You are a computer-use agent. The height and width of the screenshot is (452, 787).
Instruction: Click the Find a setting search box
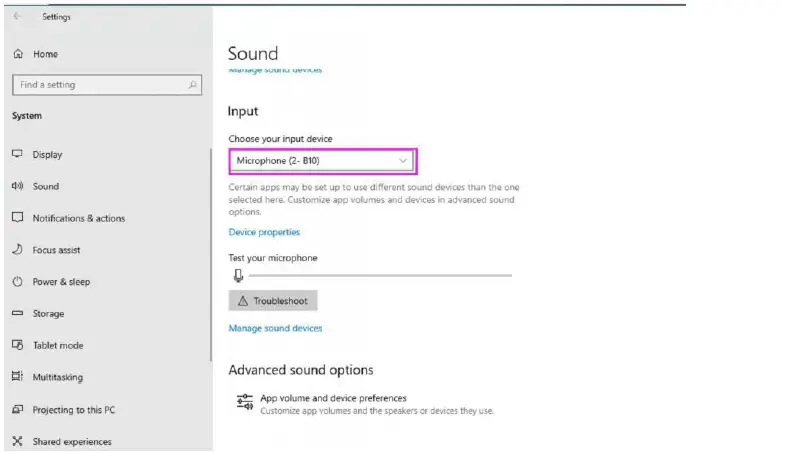point(98,85)
